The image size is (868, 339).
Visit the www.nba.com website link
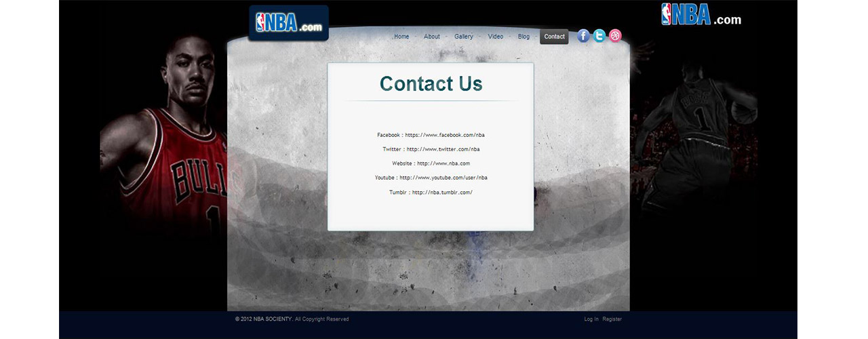point(443,163)
